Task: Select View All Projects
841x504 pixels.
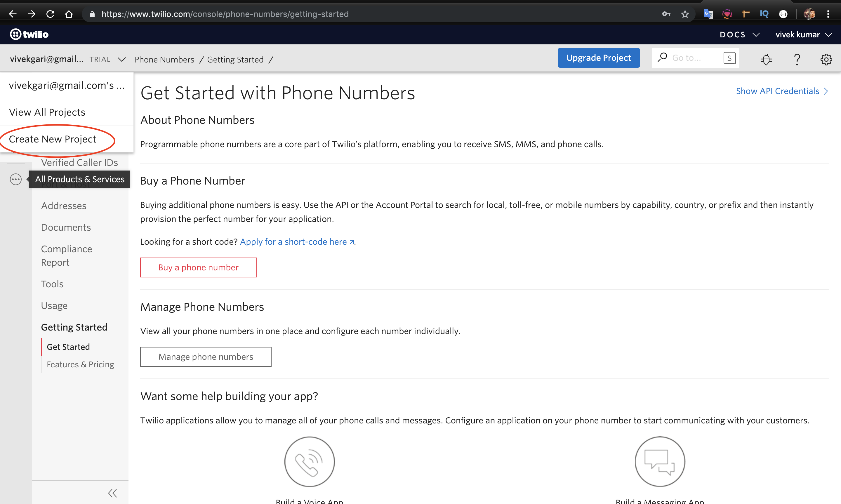Action: coord(67,112)
